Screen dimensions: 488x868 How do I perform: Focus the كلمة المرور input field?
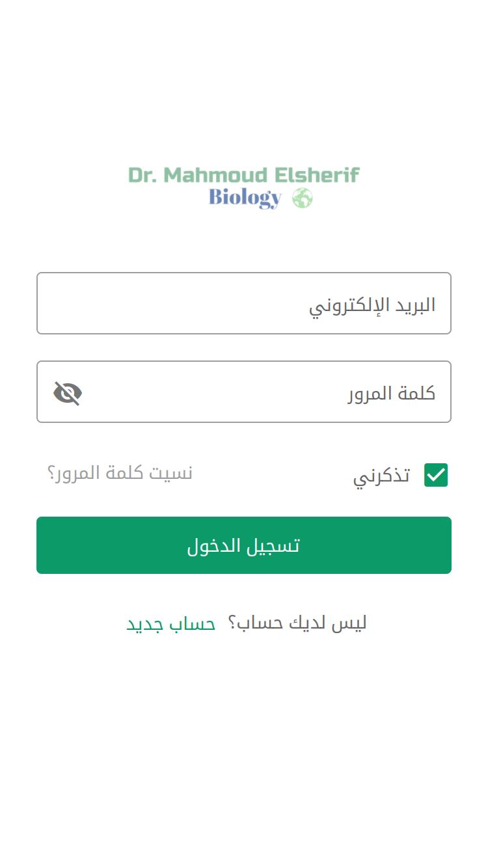260,392
